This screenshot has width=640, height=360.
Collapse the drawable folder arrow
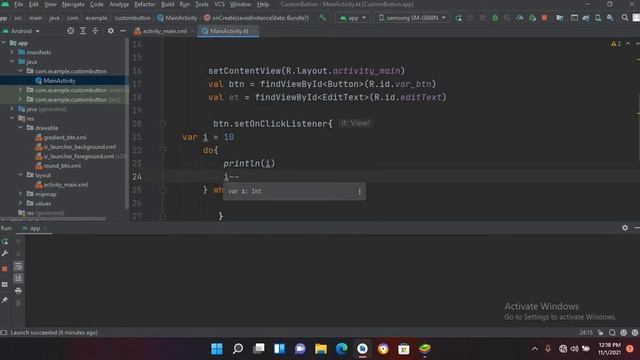(21, 127)
